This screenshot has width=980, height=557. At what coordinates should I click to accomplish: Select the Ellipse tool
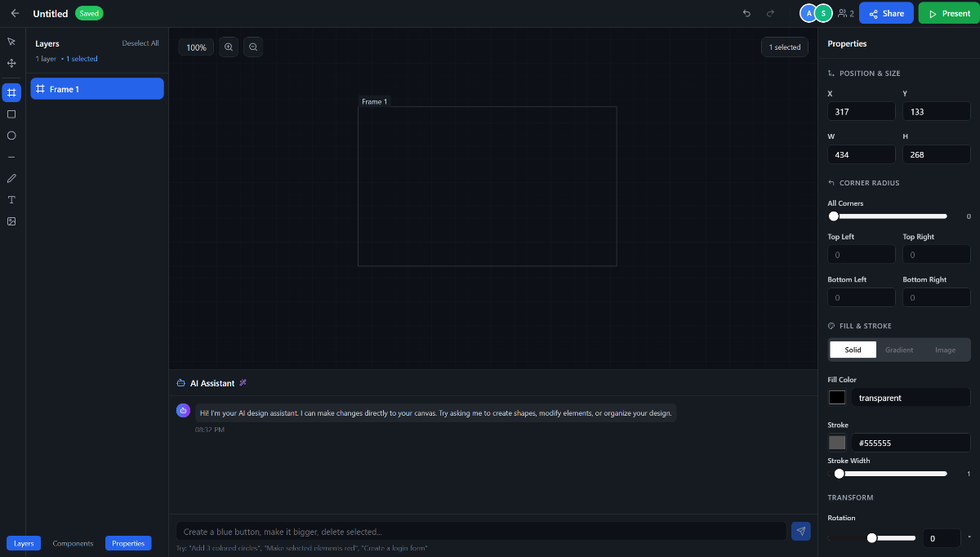(11, 136)
